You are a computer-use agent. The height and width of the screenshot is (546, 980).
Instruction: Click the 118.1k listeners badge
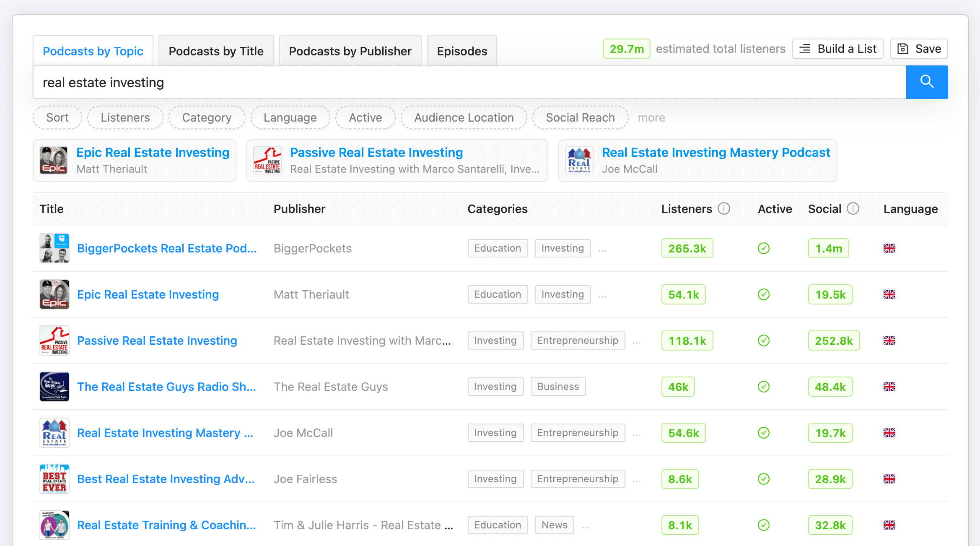tap(687, 341)
